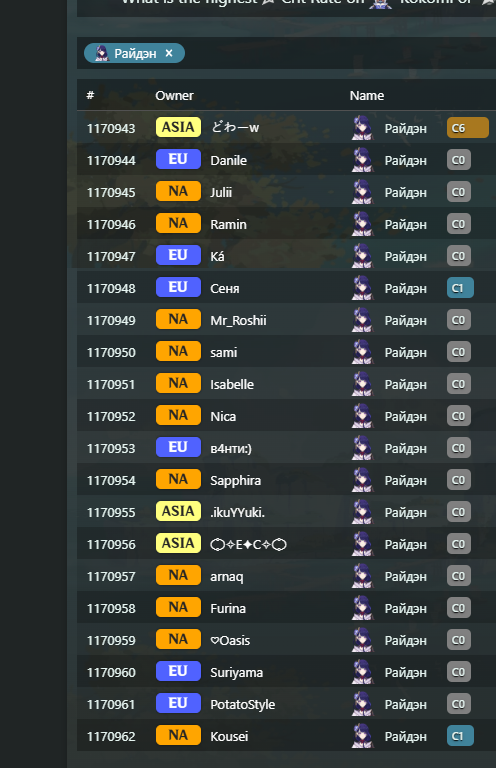Image resolution: width=496 pixels, height=768 pixels.
Task: Click the NA badge next to Mr_Roshii
Action: (x=178, y=319)
